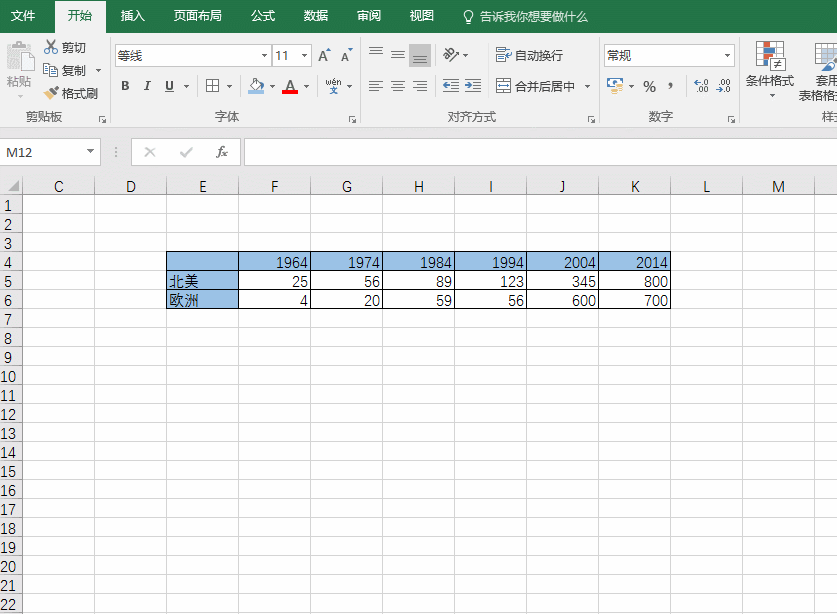Viewport: 837px width, 614px height.
Task: Increase font size with the large A icon
Action: click(x=324, y=56)
